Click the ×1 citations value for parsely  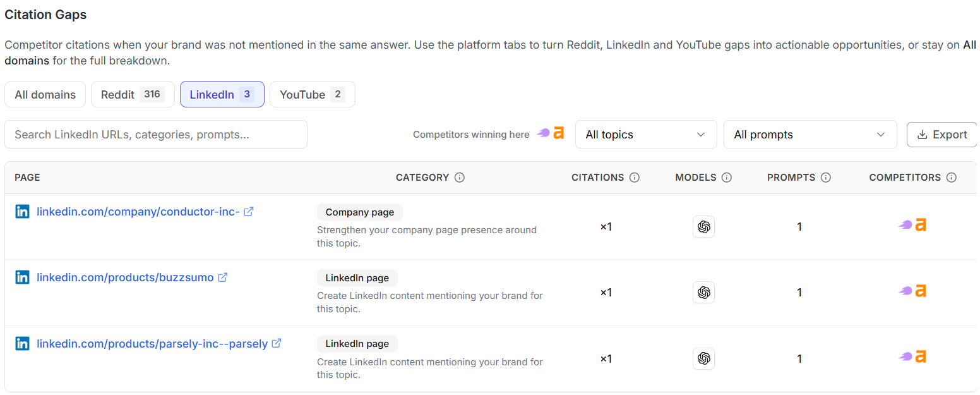pos(606,358)
